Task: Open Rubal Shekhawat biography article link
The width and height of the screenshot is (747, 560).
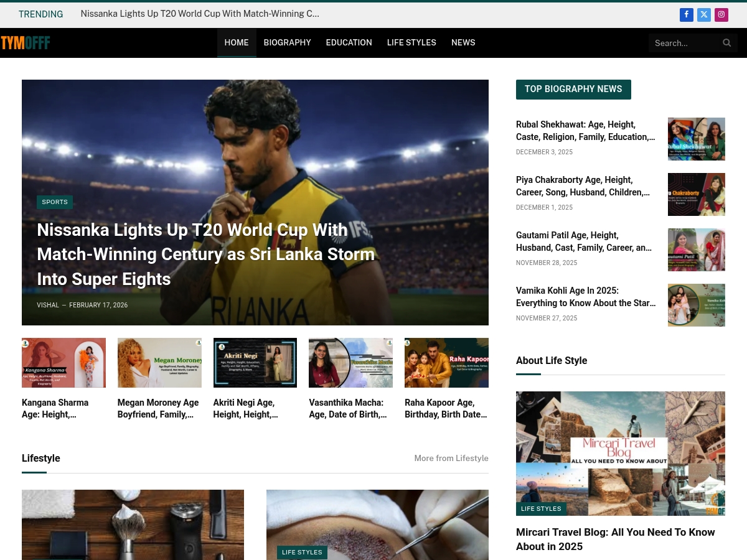Action: pyautogui.click(x=586, y=131)
